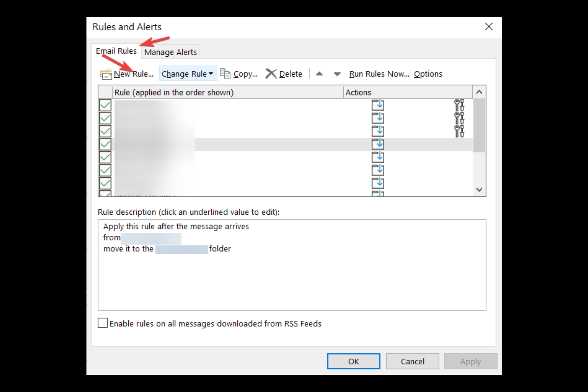This screenshot has height=392, width=588.
Task: Click the New Rule... button
Action: point(127,74)
